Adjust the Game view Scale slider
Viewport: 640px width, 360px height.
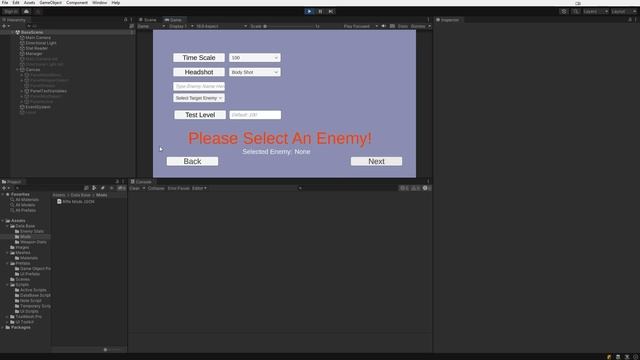(x=290, y=26)
